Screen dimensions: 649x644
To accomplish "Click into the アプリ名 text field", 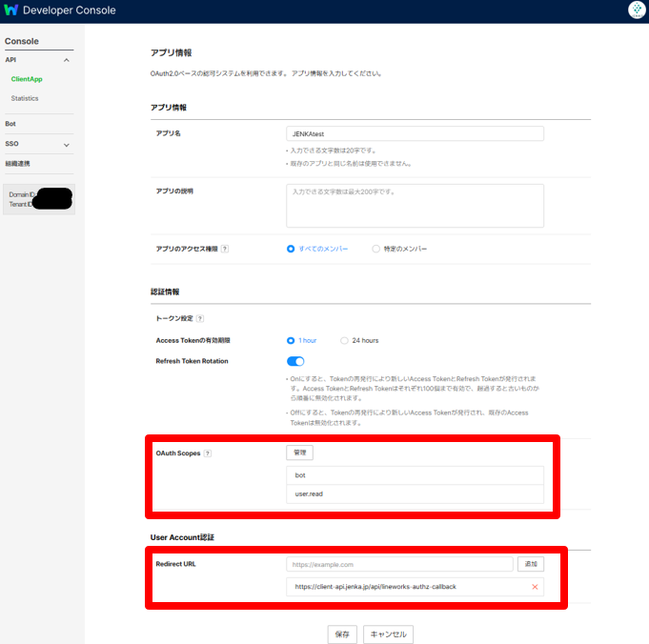I will [x=415, y=134].
